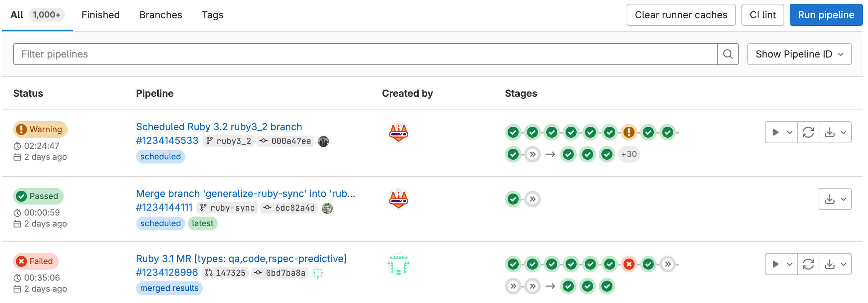Click the commit author avatar next to 6dc82a4d
868x303 pixels.
click(x=327, y=208)
